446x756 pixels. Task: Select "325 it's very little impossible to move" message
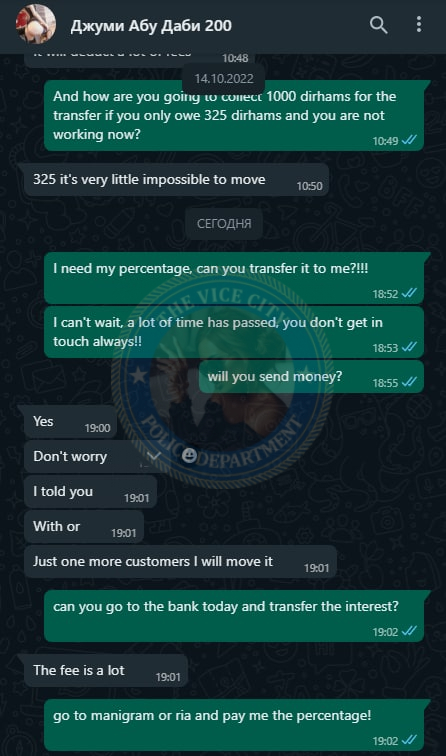click(176, 180)
